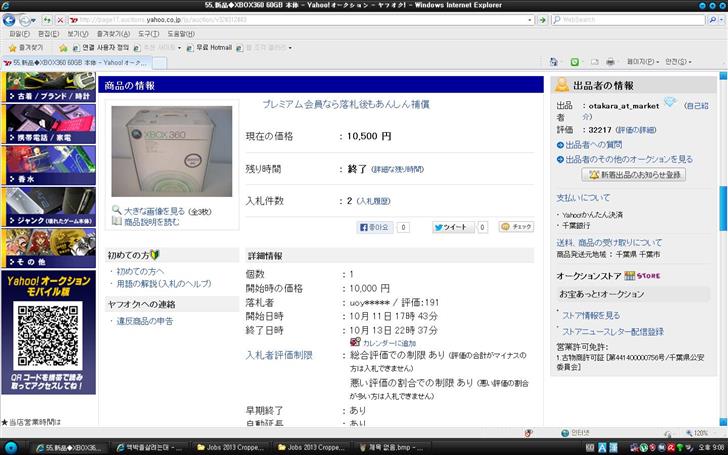728x455 pixels.
Task: Click the magnifier icon 大きな画像を見る
Action: point(117,210)
